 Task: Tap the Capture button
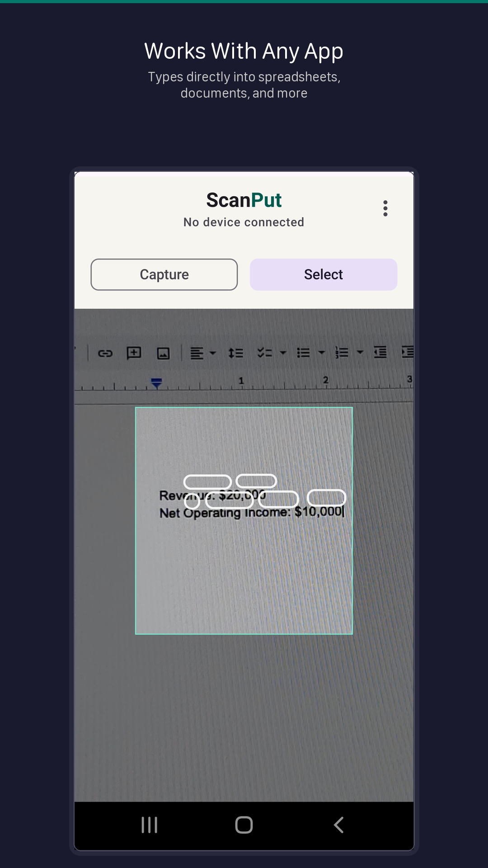(164, 274)
